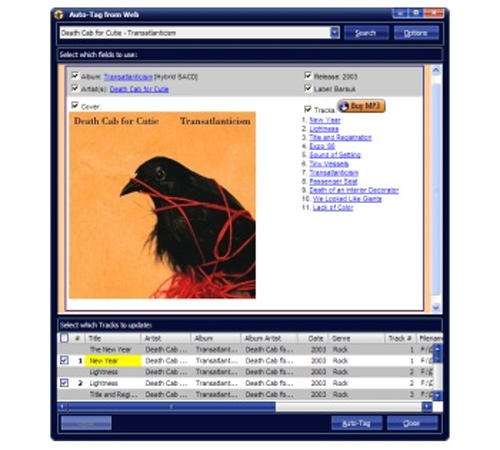500x450 pixels.
Task: Click the track list scroll down arrow
Action: 437,396
